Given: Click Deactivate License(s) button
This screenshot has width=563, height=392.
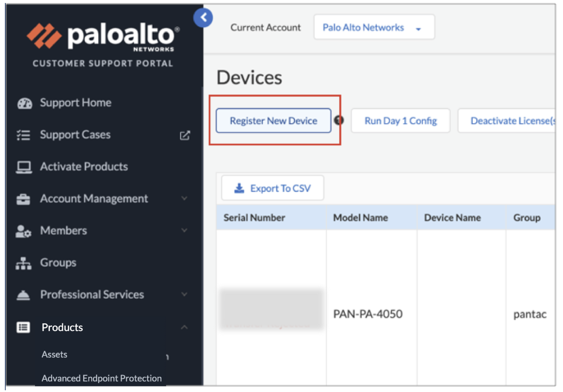Looking at the screenshot, I should coord(507,121).
